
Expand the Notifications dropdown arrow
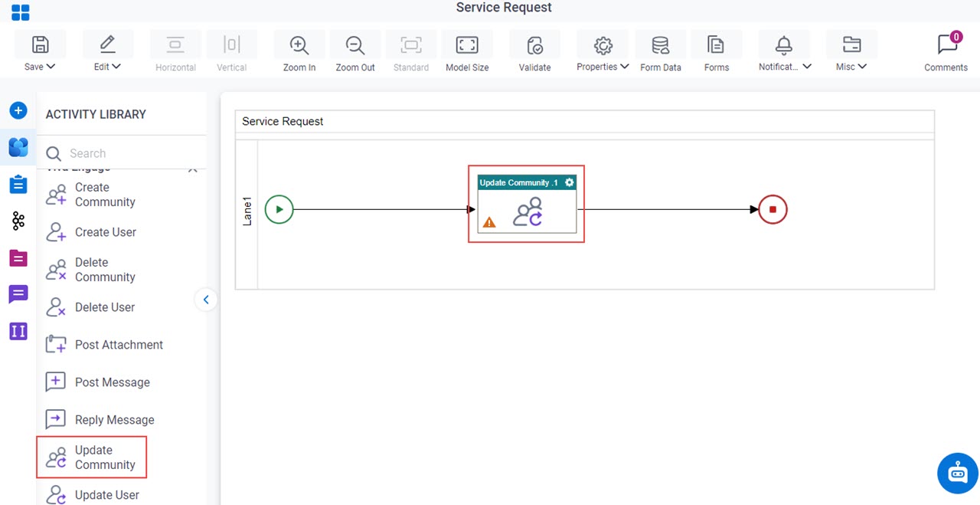(x=807, y=67)
